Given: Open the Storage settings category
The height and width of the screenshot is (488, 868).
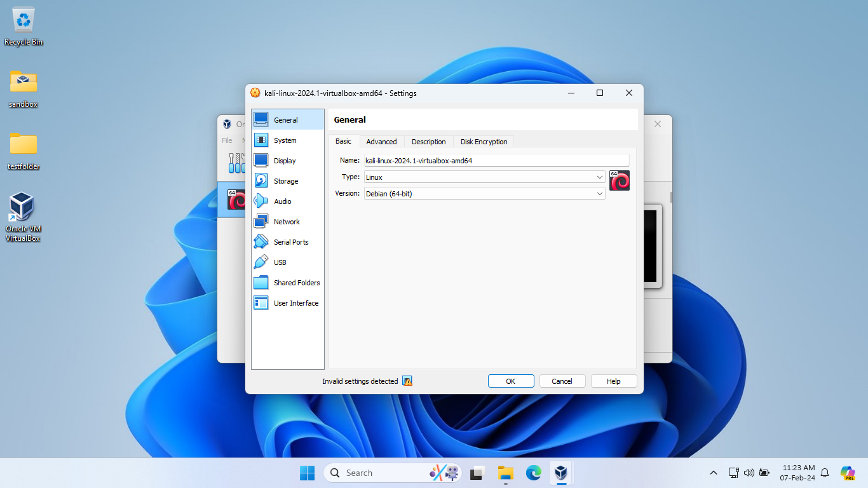Looking at the screenshot, I should (x=287, y=181).
